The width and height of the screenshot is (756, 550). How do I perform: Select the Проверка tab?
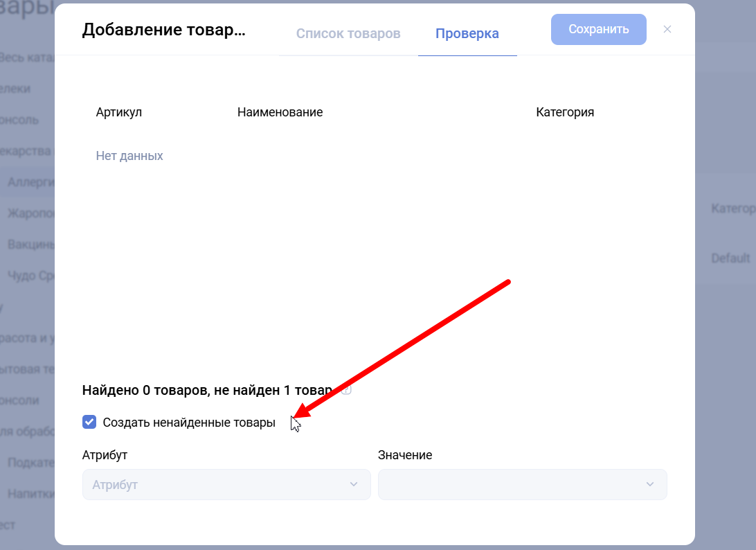pyautogui.click(x=467, y=33)
